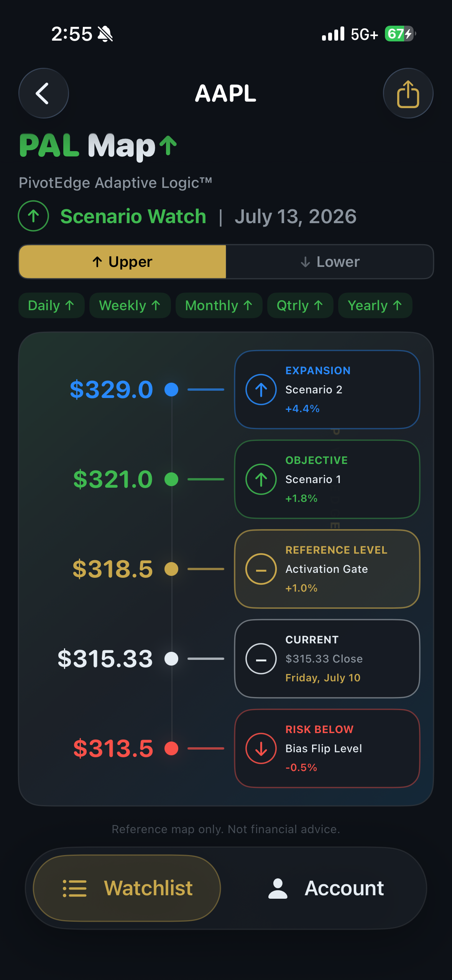The height and width of the screenshot is (980, 452).
Task: Tap the Risk Below red down-arrow icon
Action: point(261,748)
